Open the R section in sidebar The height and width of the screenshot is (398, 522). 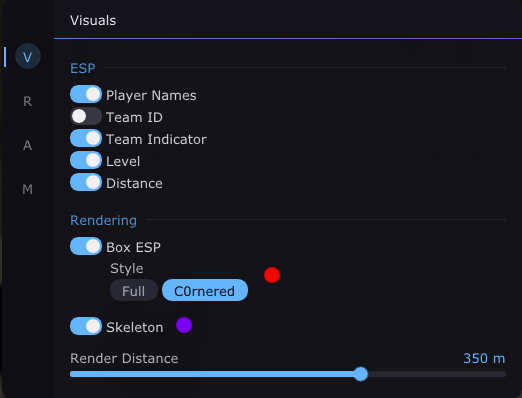click(x=28, y=101)
